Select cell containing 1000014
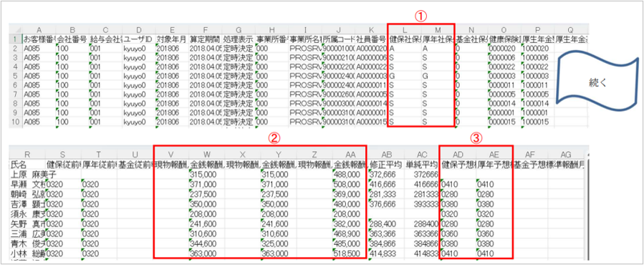The width and height of the screenshot is (644, 265). click(x=538, y=104)
